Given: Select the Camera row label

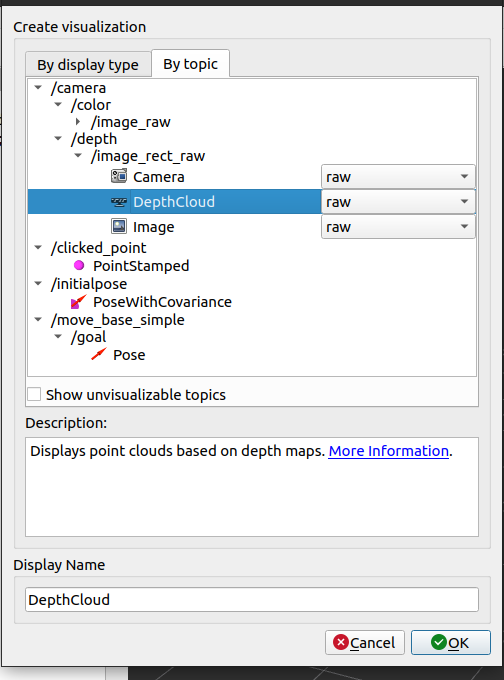Looking at the screenshot, I should click(159, 177).
